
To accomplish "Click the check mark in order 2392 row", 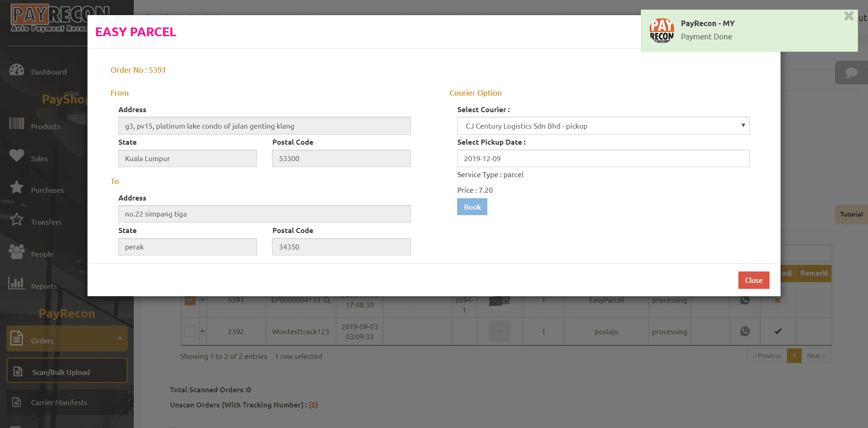I will pyautogui.click(x=778, y=331).
